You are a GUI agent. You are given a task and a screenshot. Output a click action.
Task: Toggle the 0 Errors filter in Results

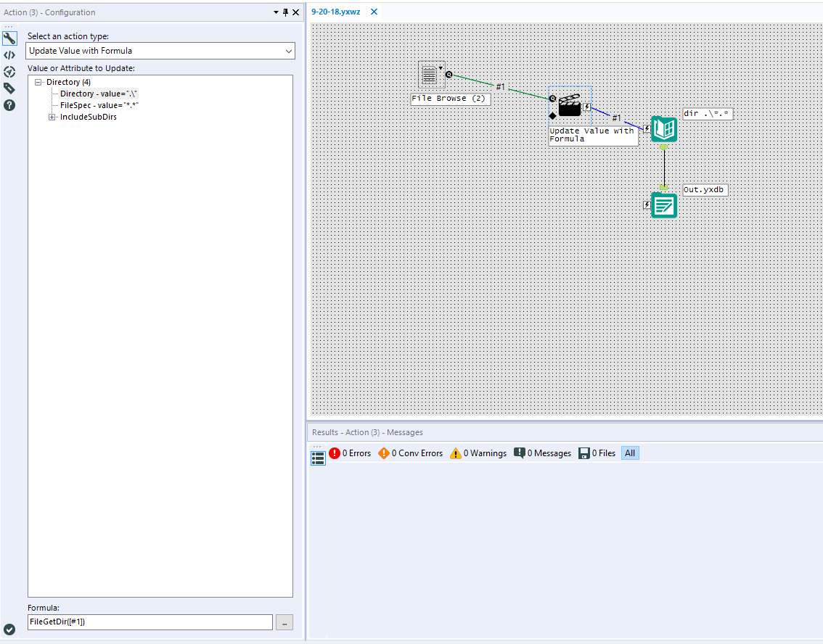pyautogui.click(x=351, y=453)
